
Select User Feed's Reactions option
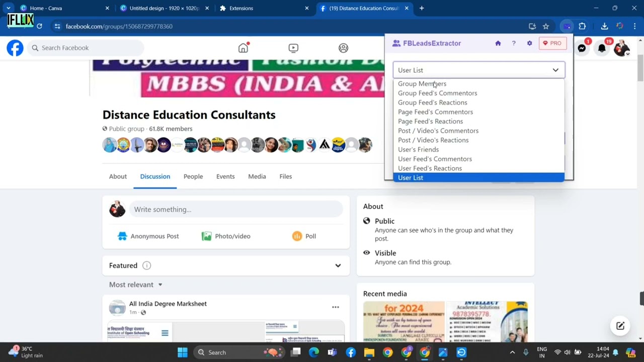(478, 168)
